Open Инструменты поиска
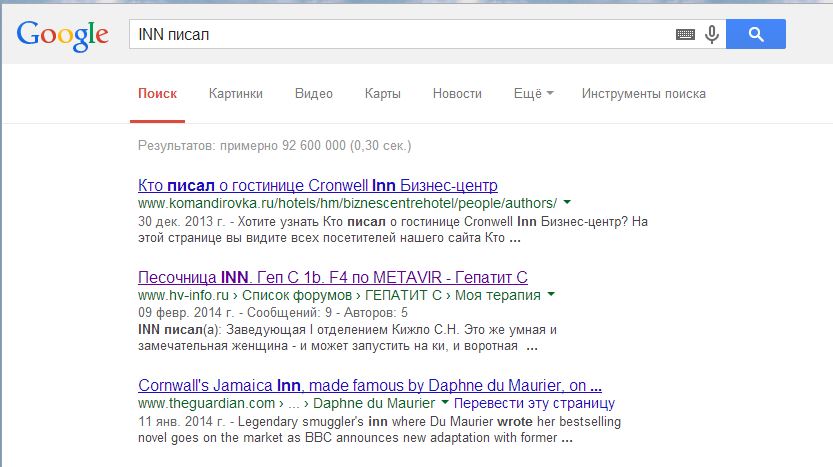Image resolution: width=833 pixels, height=467 pixels. 643,94
